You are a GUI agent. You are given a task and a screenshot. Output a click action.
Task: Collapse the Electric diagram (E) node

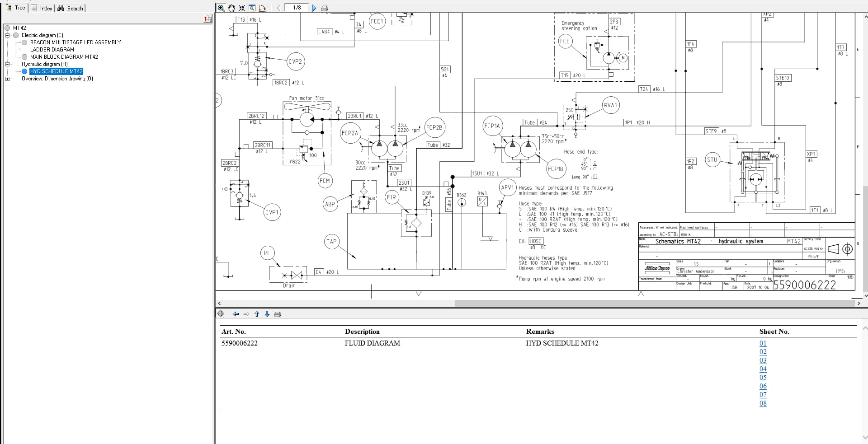[x=7, y=35]
